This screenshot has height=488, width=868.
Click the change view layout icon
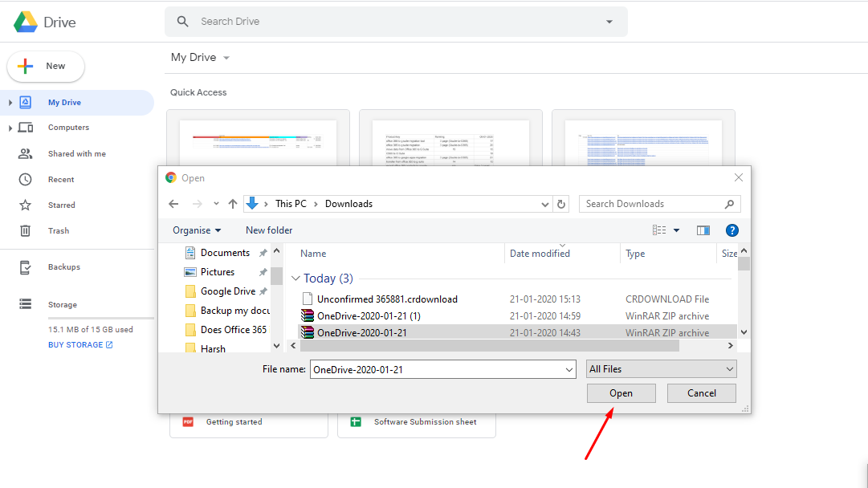pos(660,230)
